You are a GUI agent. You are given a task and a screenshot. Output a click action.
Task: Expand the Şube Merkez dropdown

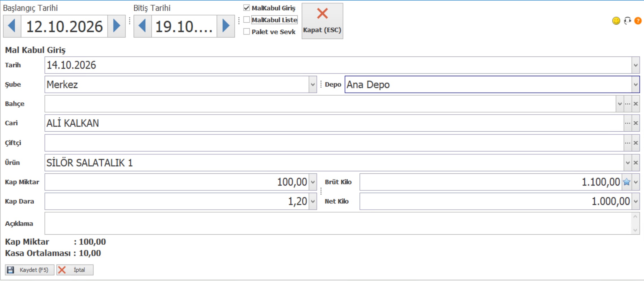tap(313, 85)
